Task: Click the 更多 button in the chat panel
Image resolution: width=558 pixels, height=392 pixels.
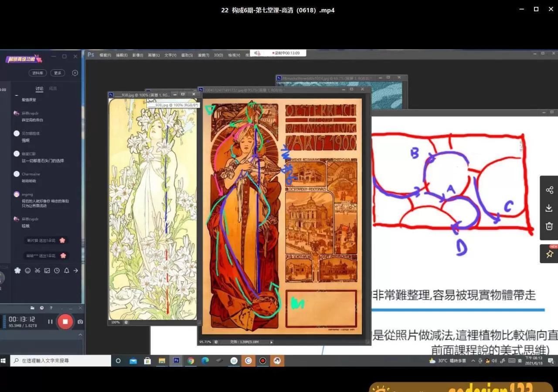Action: pos(57,73)
